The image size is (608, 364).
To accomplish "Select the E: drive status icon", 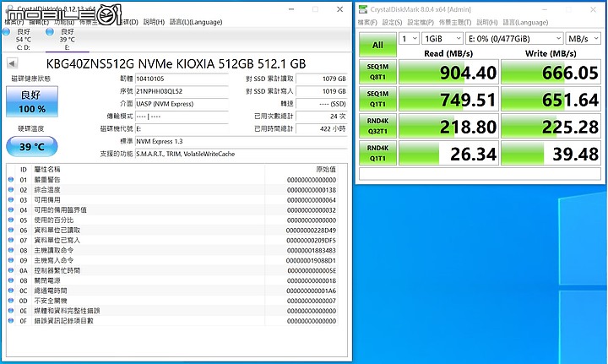I will 50,32.
